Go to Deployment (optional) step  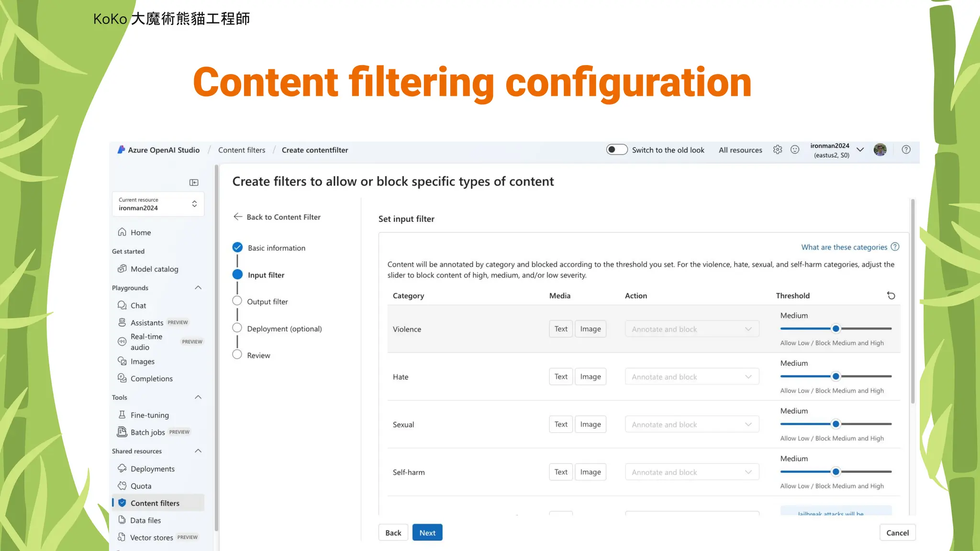278,329
